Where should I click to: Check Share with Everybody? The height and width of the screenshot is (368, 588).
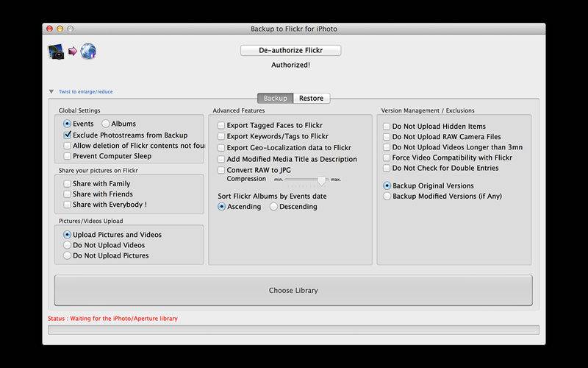tap(67, 205)
